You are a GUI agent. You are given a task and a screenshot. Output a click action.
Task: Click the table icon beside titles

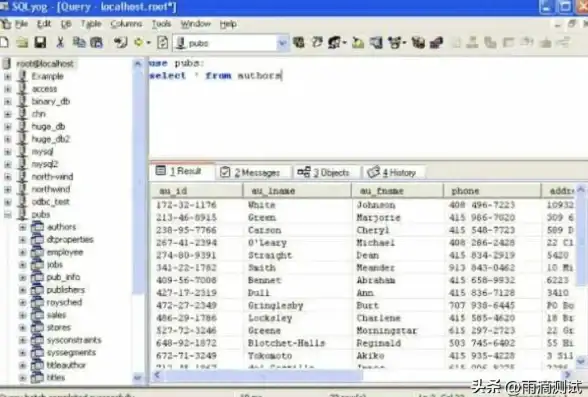37,377
